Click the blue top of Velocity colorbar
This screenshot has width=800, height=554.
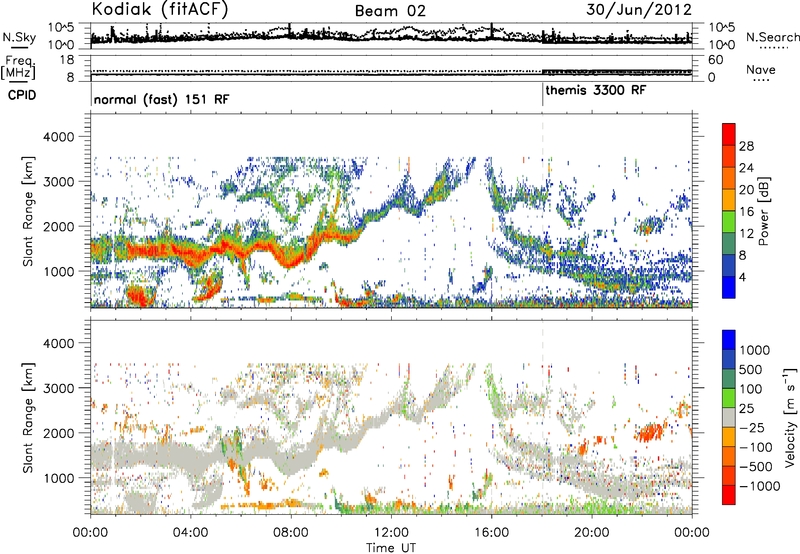(x=729, y=339)
